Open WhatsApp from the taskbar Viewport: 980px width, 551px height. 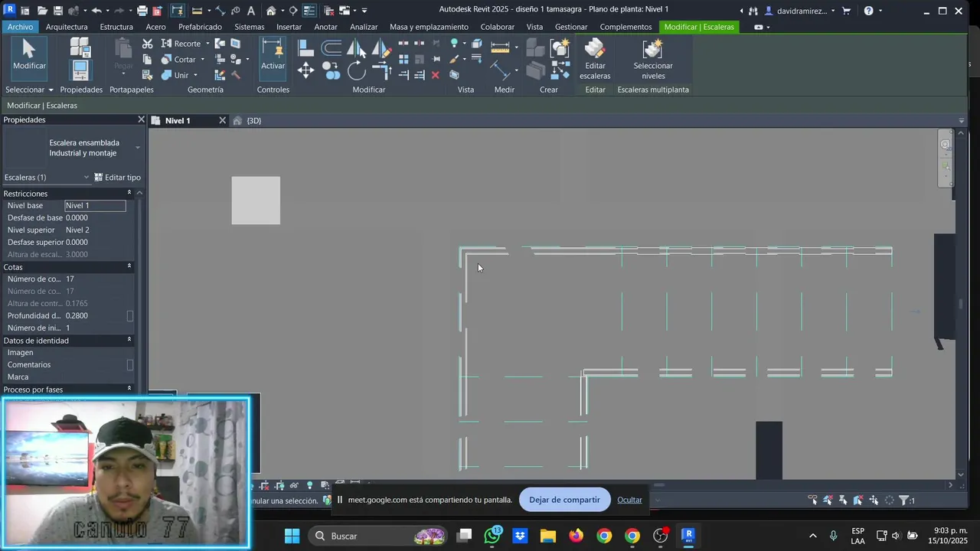[492, 536]
